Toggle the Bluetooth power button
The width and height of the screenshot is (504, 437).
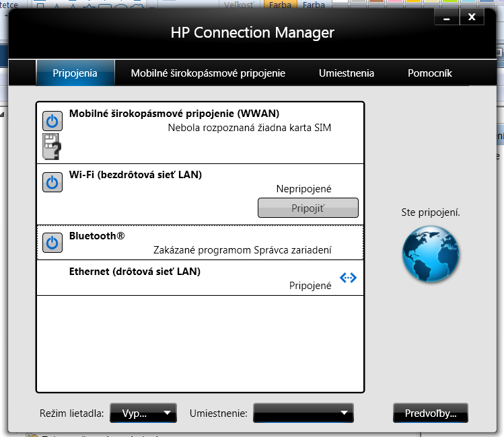tap(52, 243)
